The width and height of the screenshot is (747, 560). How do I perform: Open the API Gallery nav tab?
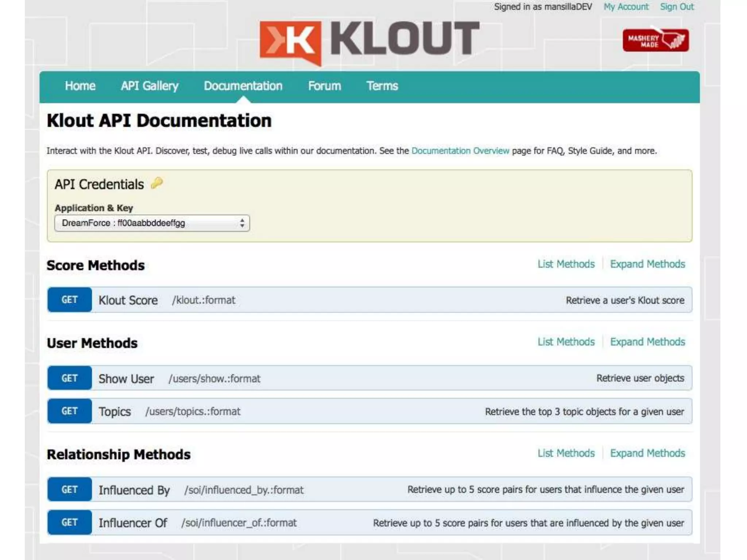point(150,86)
